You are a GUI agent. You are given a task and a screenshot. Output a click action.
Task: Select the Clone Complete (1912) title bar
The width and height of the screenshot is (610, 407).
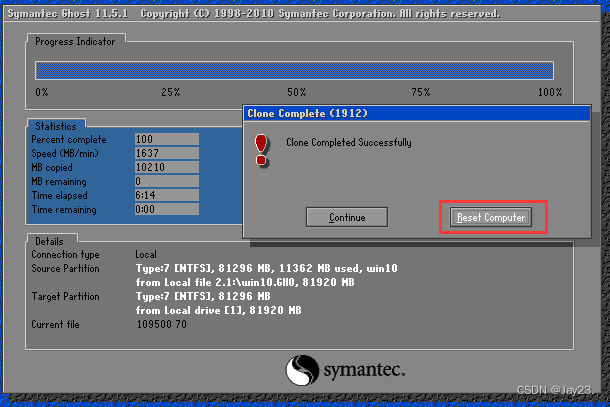point(418,113)
